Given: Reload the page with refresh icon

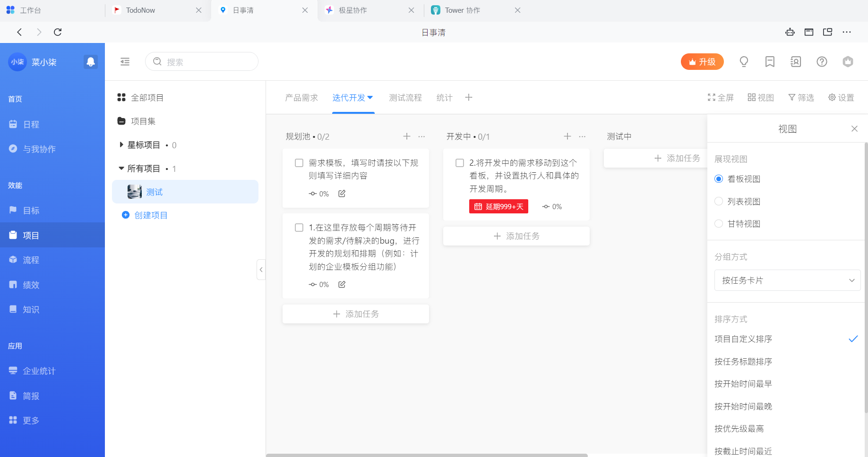Looking at the screenshot, I should [x=58, y=32].
